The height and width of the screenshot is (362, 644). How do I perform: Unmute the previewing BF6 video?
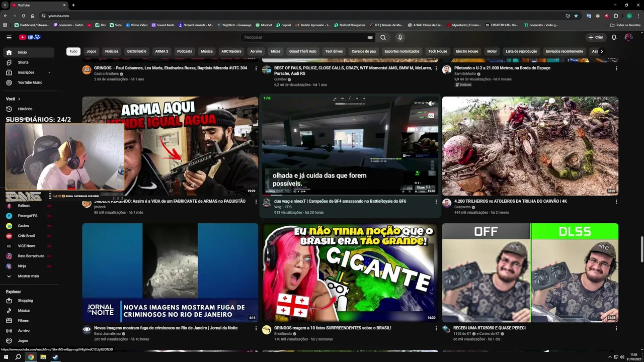pos(431,104)
